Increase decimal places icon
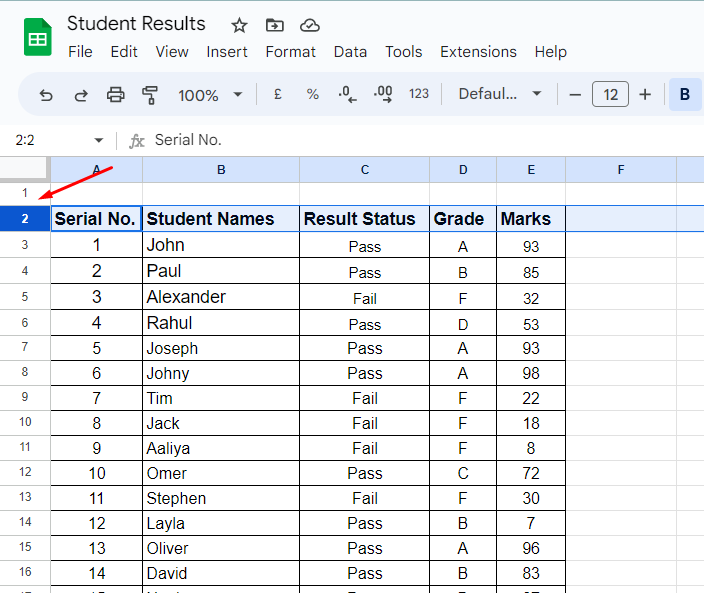This screenshot has height=593, width=704. 383,94
